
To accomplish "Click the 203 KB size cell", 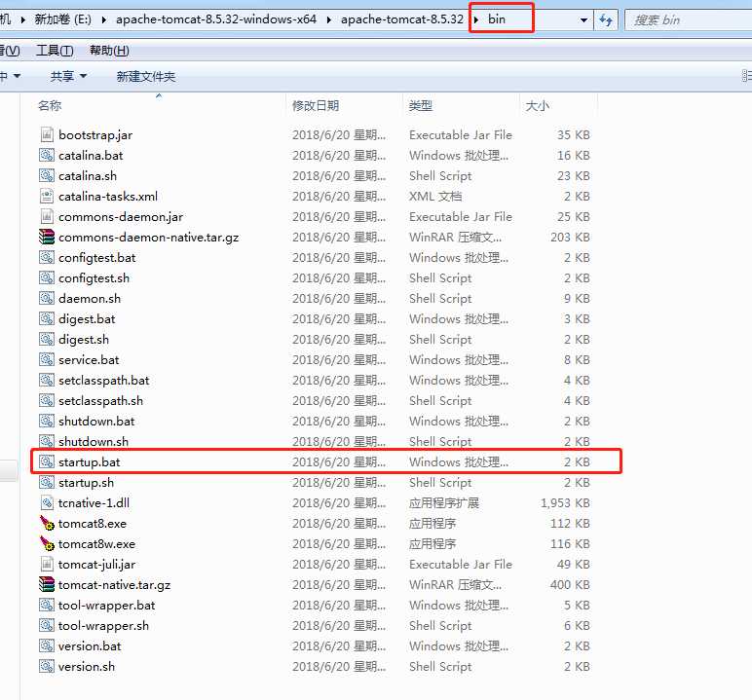I will [570, 237].
